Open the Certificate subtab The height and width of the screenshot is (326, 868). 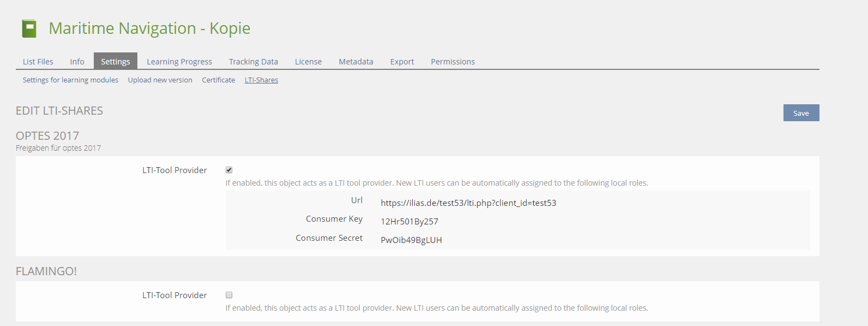coord(218,80)
